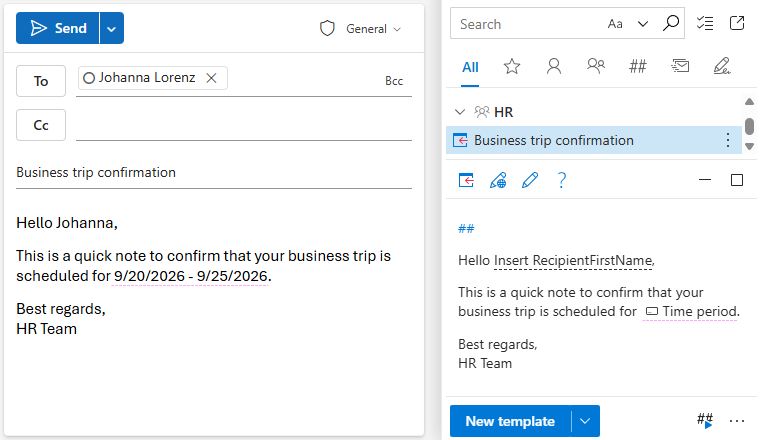The width and height of the screenshot is (760, 440).
Task: Open the New template dropdown arrow
Action: coord(585,421)
